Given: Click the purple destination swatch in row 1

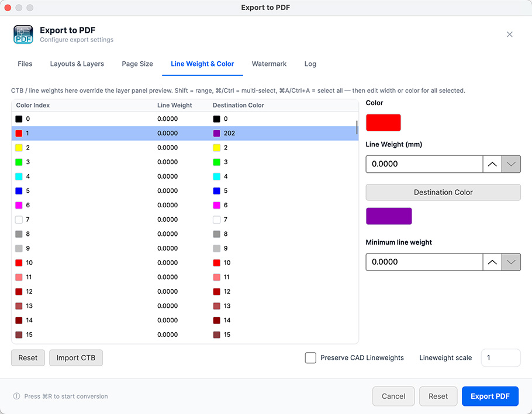Looking at the screenshot, I should (x=216, y=133).
